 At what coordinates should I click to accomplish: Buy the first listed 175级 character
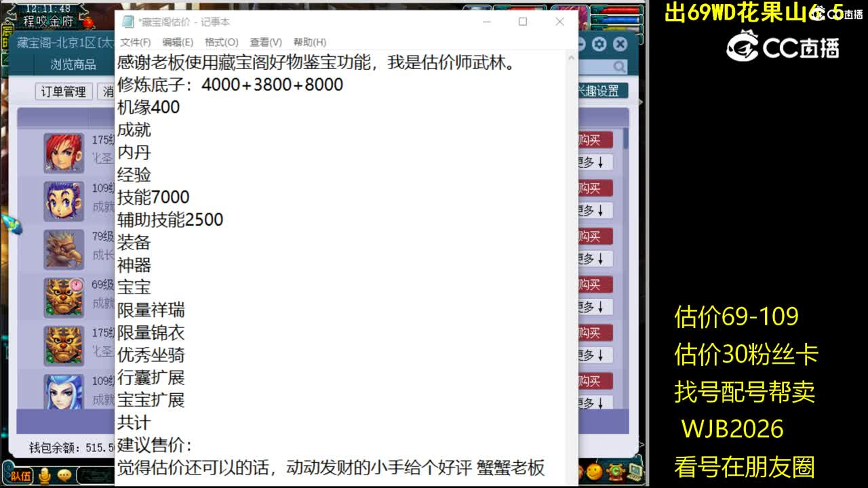595,140
